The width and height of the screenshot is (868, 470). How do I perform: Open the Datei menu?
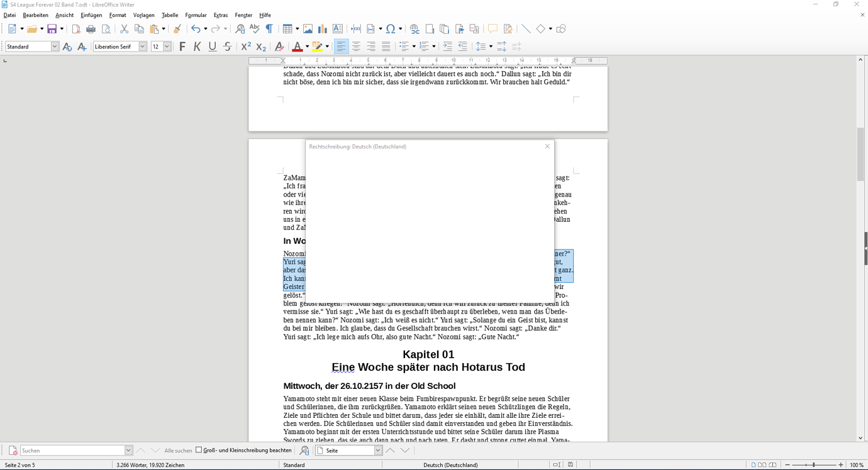[9, 15]
